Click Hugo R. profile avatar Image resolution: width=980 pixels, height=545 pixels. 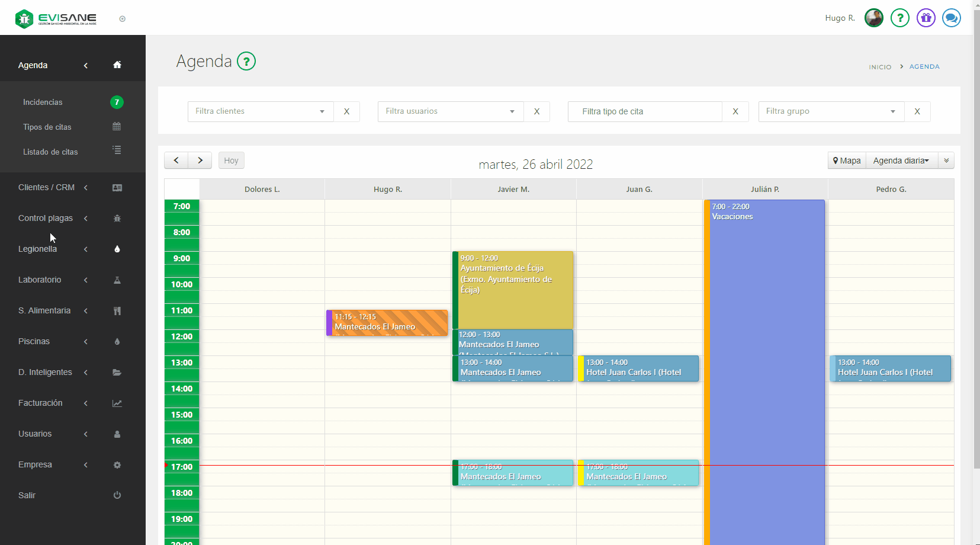(873, 18)
